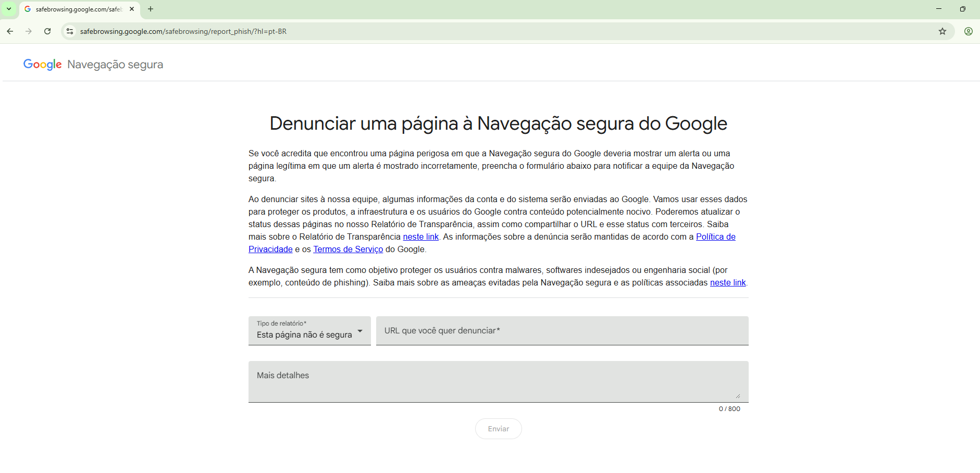Open the 'Termos de Serviço' link
This screenshot has height=473, width=980.
tap(348, 249)
